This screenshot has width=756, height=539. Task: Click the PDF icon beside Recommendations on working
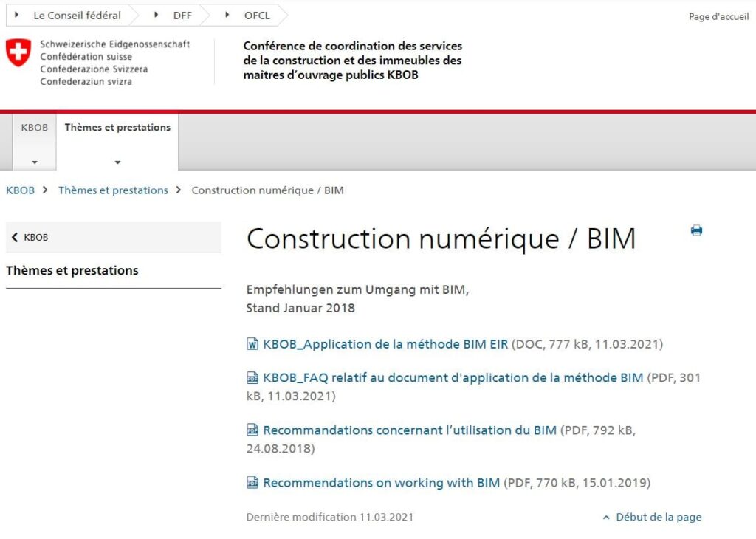[252, 483]
